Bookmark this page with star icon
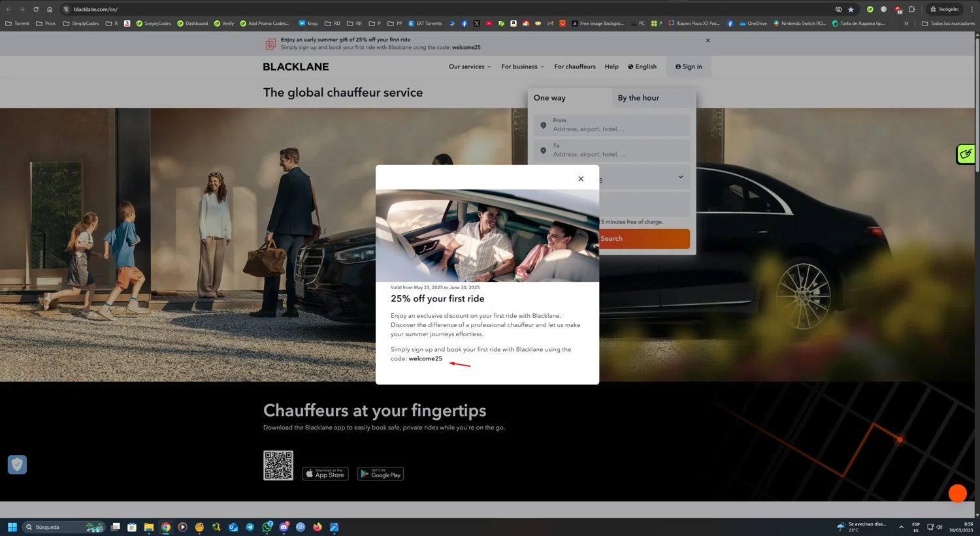This screenshot has width=980, height=536. (851, 9)
